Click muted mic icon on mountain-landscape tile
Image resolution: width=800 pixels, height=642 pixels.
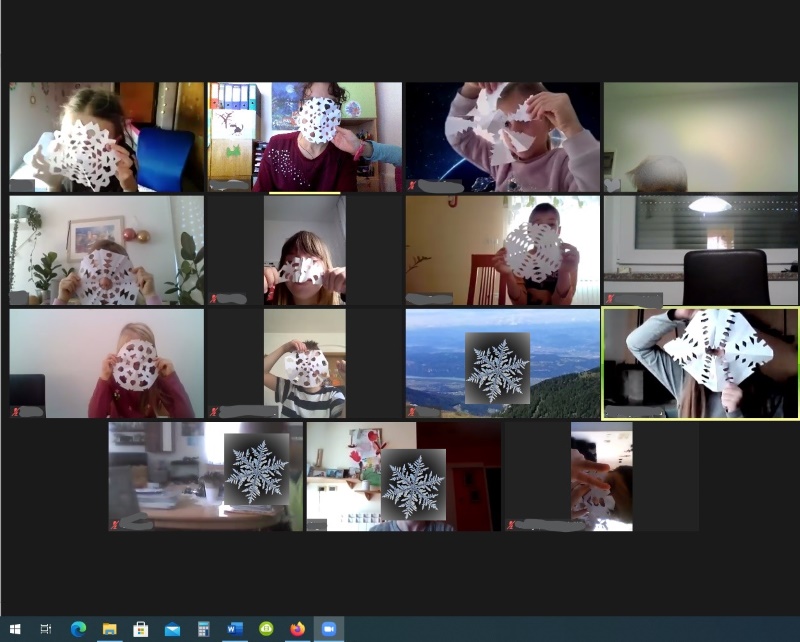411,412
